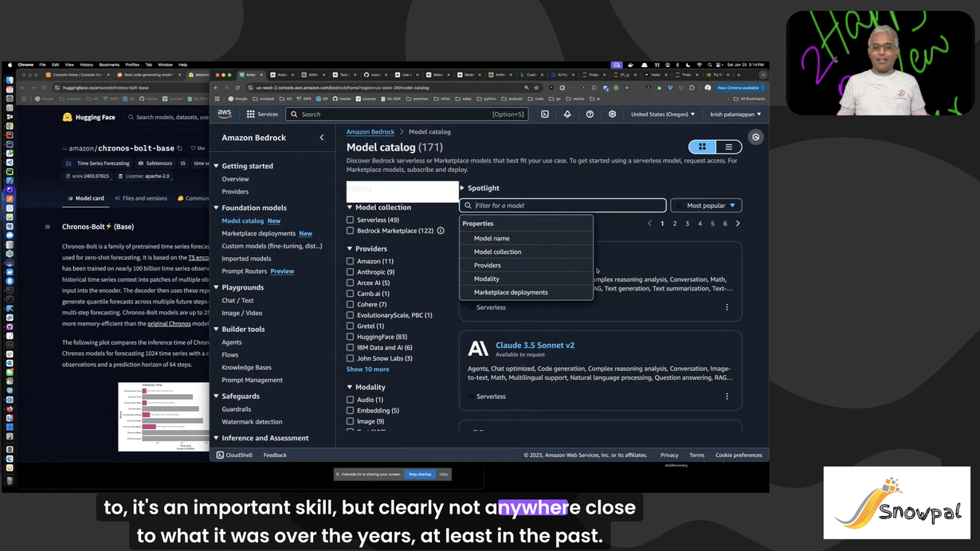
Task: Click the CloudShell item in the footer
Action: click(x=234, y=455)
